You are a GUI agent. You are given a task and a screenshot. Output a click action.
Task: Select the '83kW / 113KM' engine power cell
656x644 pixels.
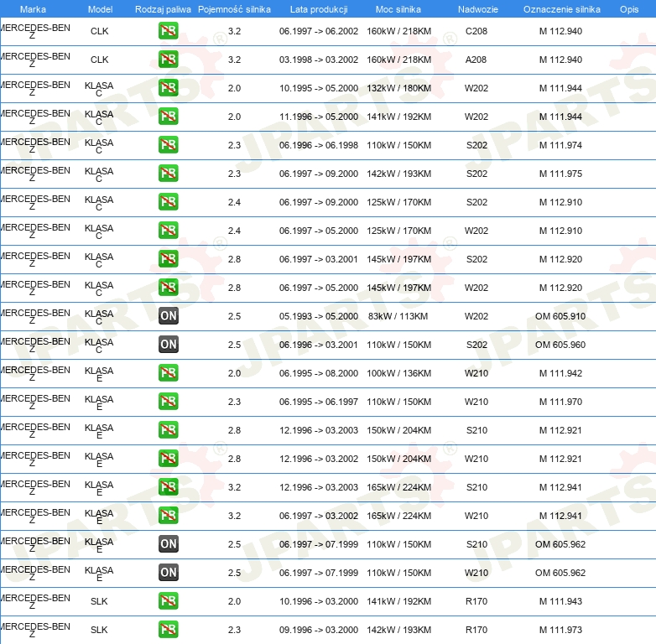point(398,316)
